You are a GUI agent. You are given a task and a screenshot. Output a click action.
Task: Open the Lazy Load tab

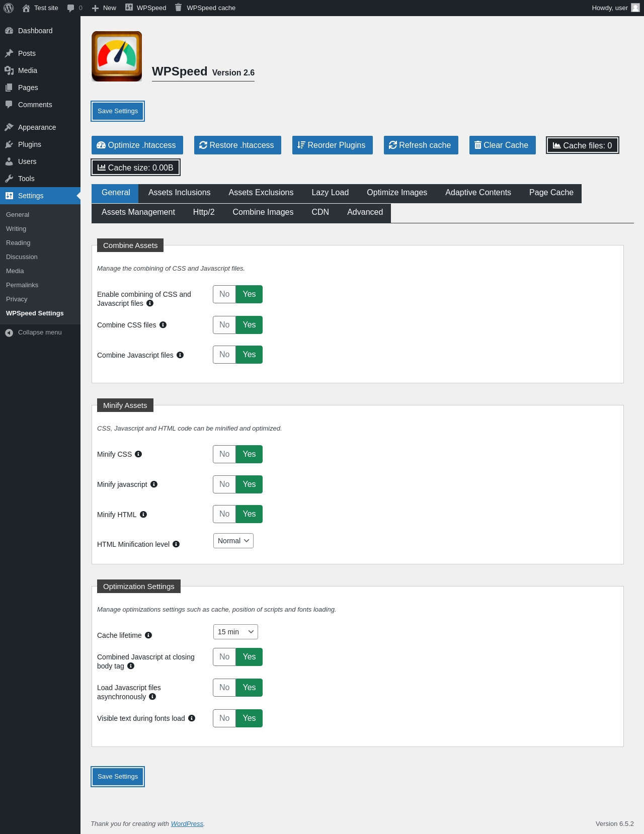(330, 193)
